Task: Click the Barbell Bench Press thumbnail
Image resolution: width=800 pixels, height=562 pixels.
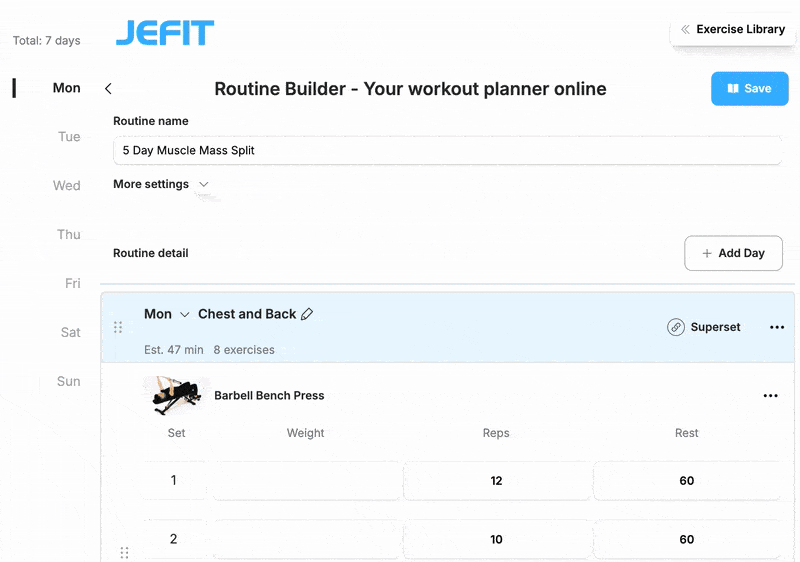Action: pyautogui.click(x=175, y=395)
